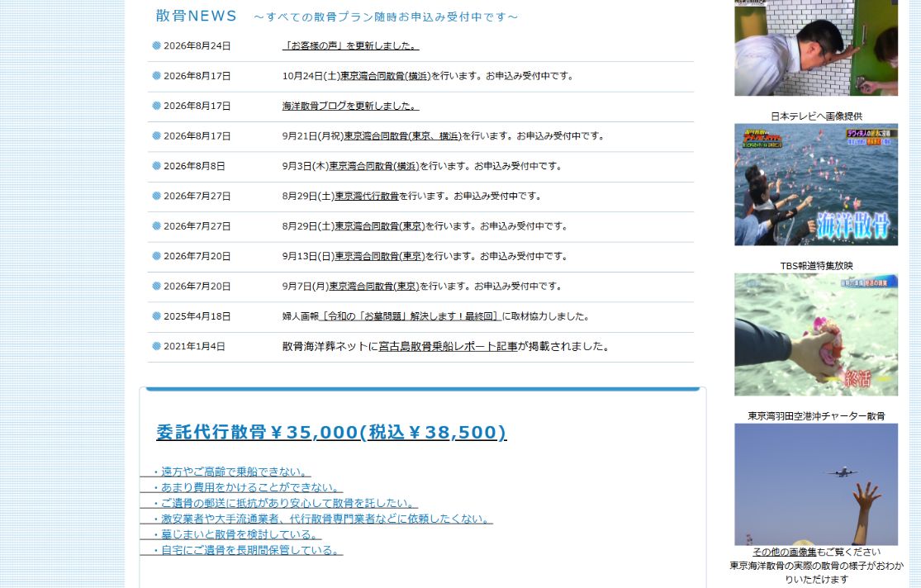Click the 東京湾羽田空港沖チャーター散骨 caption
This screenshot has height=588, width=921.
click(x=816, y=416)
